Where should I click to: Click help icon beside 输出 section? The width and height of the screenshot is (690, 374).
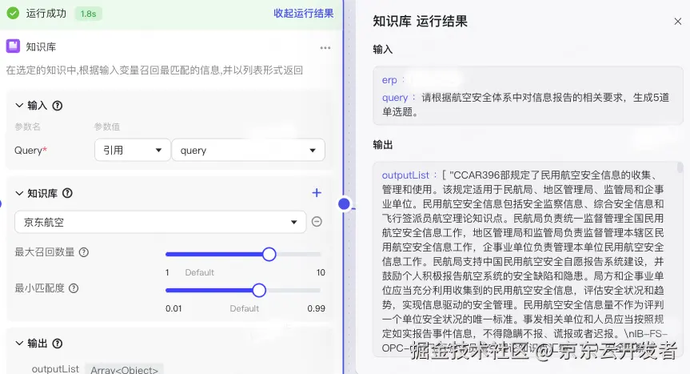57,344
